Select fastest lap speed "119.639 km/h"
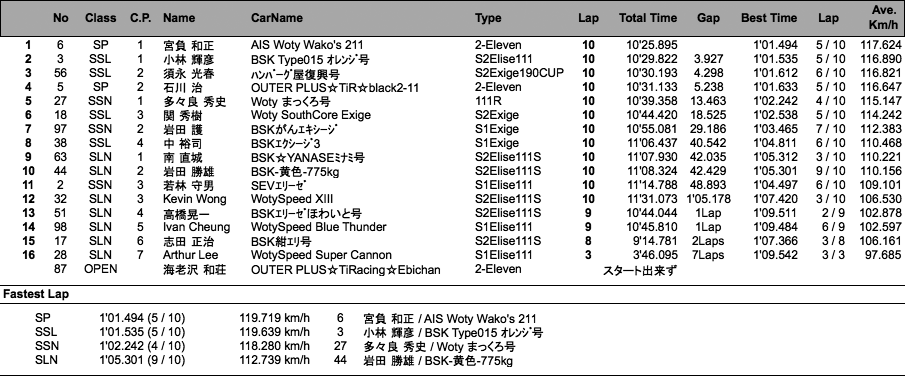 click(274, 332)
